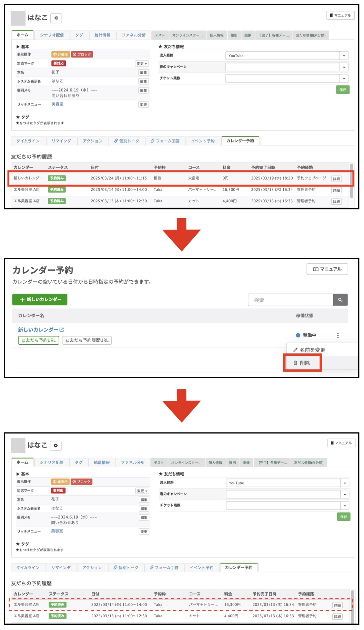Image resolution: width=364 pixels, height=630 pixels.
Task: Open フォーム回答 tab in bottom screenshot
Action: 164,568
